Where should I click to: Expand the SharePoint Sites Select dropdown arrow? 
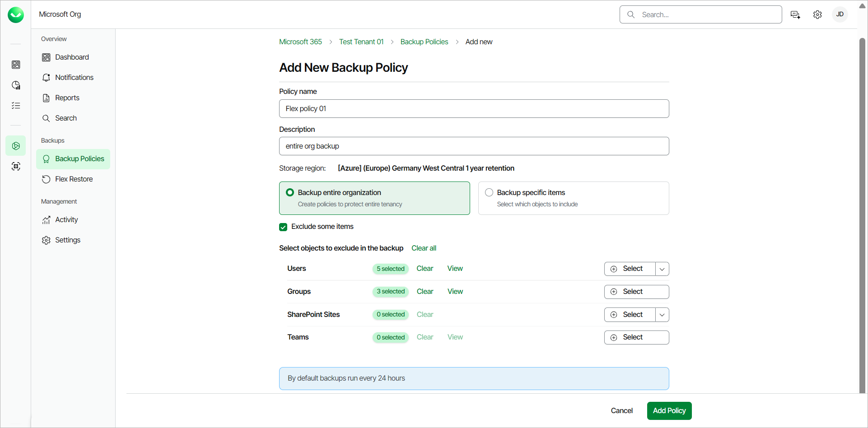[662, 315]
